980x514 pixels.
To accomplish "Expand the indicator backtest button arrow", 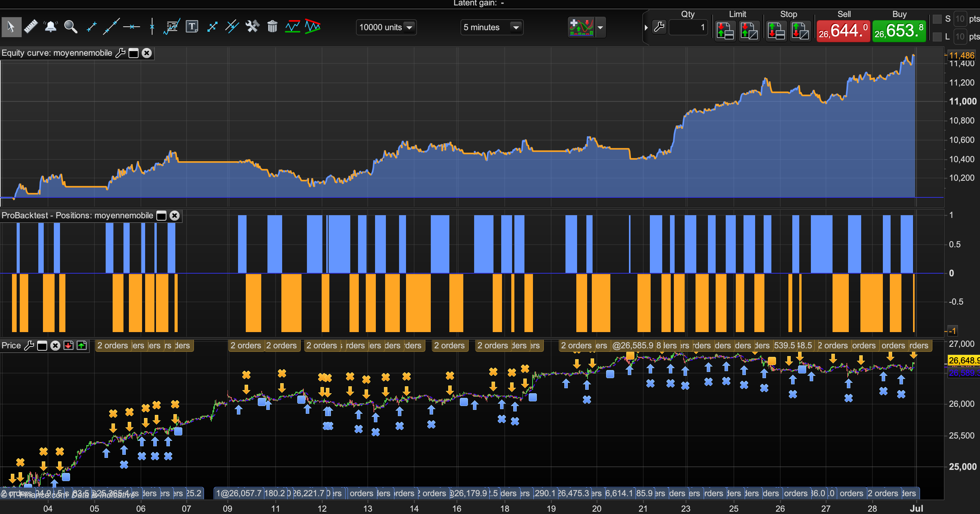I will point(600,27).
